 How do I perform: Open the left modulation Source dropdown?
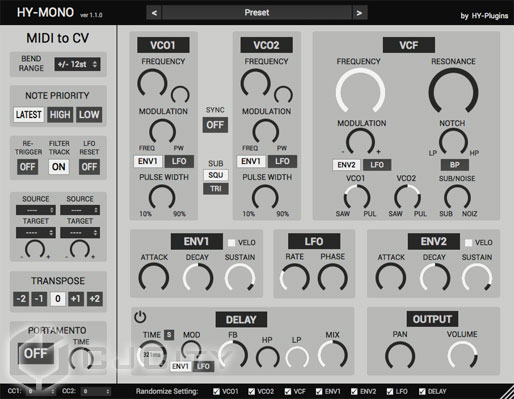[36, 210]
